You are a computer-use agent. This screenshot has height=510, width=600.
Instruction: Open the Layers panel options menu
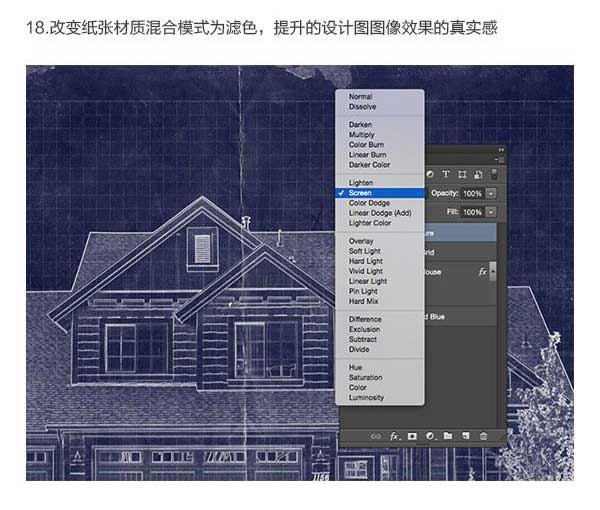501,160
